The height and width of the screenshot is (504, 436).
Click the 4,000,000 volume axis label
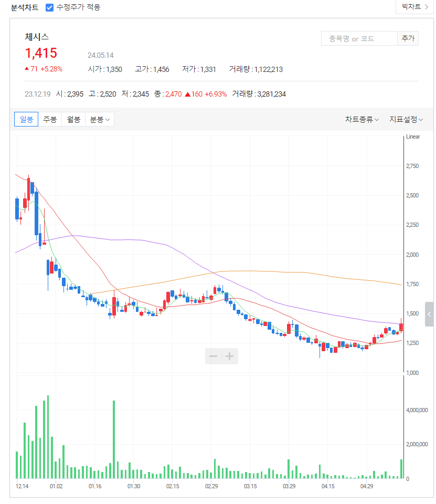[x=417, y=410]
